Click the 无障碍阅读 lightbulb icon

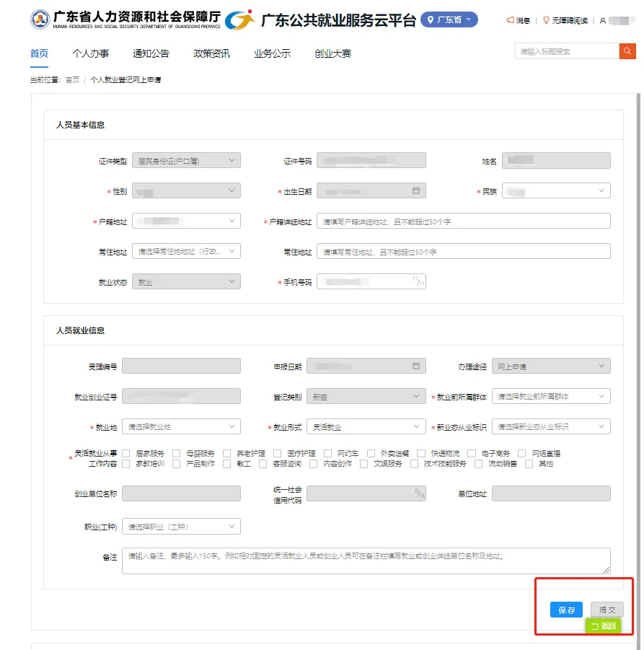pyautogui.click(x=546, y=20)
